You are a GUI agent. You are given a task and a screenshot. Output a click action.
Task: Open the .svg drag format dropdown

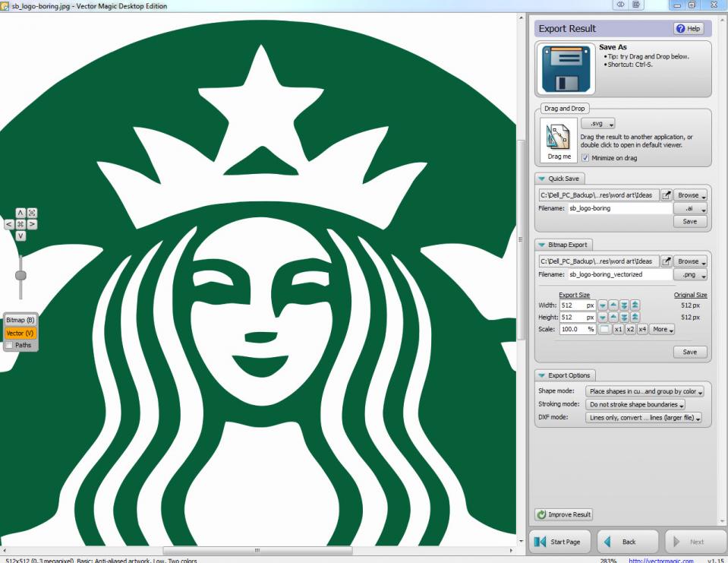pos(598,124)
